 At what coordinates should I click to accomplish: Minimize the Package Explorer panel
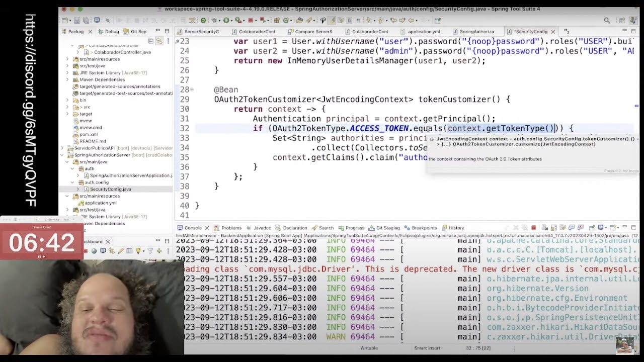tap(157, 31)
